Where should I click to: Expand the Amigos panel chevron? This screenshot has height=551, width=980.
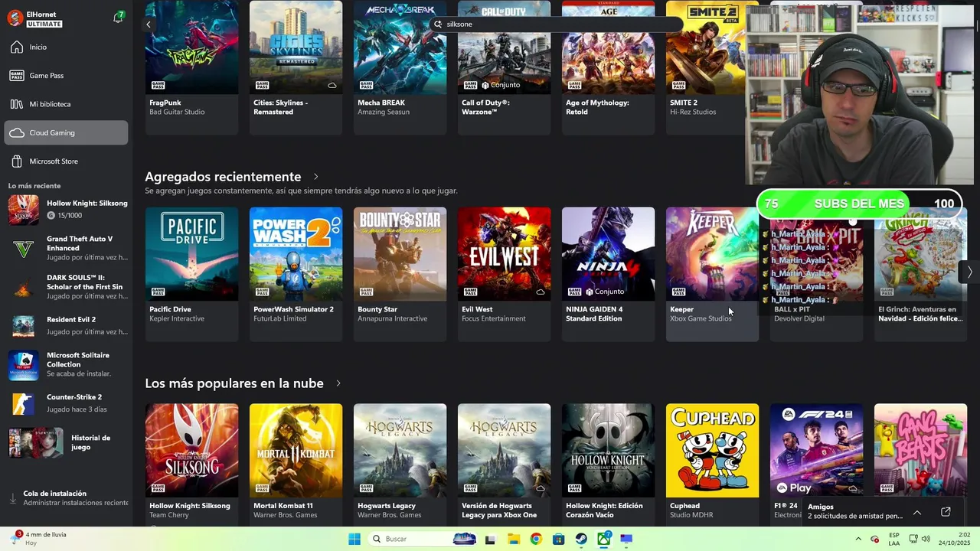(917, 512)
